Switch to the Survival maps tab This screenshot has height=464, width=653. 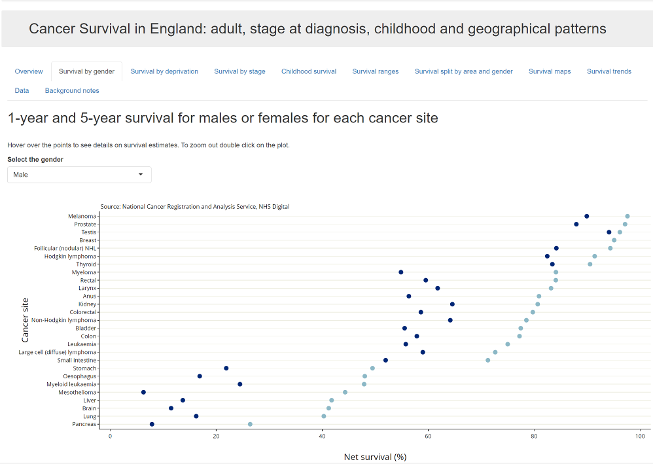(x=550, y=71)
